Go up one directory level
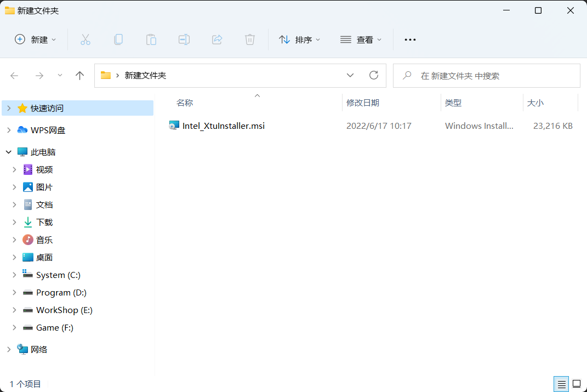The height and width of the screenshot is (392, 587). click(x=79, y=76)
